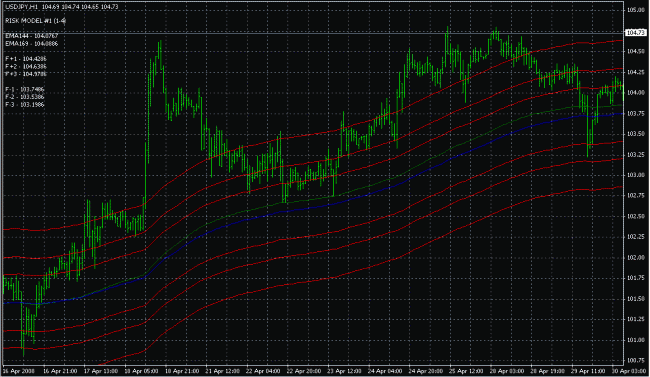This screenshot has width=650, height=377.
Task: Click 105.00 on the price scale
Action: 635,10
